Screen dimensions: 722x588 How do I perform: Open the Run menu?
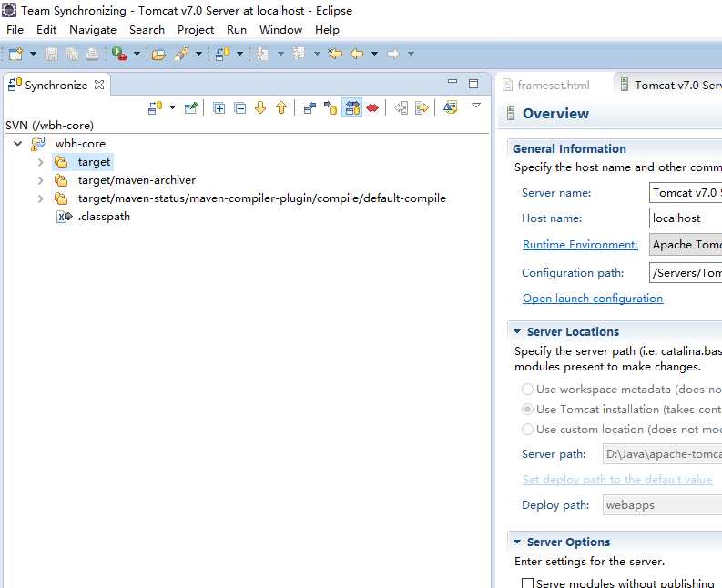[237, 29]
